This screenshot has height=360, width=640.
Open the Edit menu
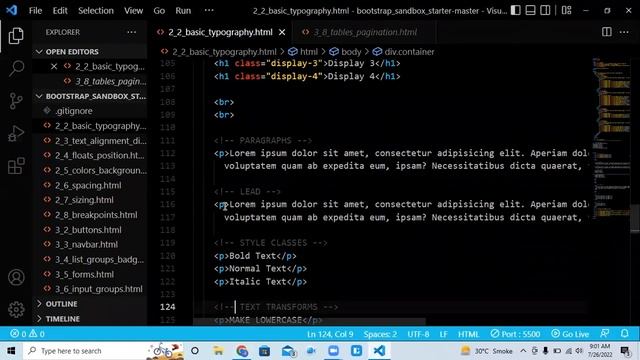click(x=60, y=11)
